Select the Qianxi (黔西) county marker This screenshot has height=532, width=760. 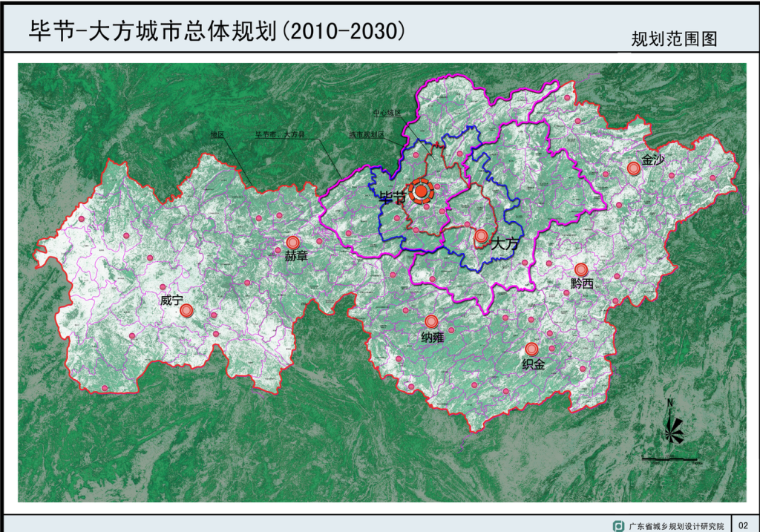click(581, 269)
